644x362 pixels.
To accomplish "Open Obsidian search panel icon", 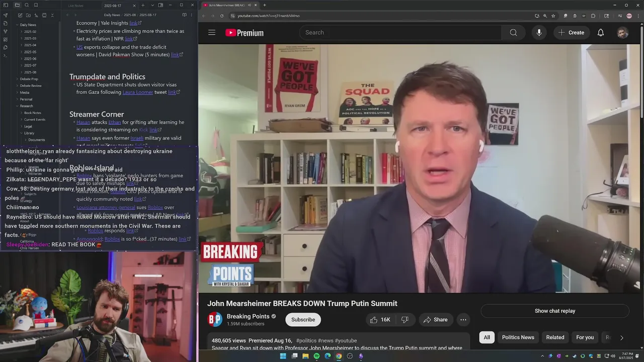I will click(x=27, y=5).
